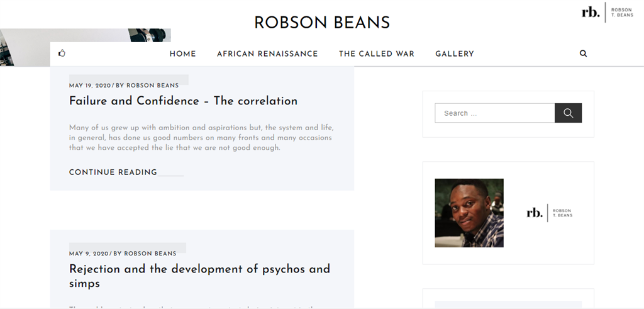Open the Home menu item
The height and width of the screenshot is (309, 644).
(183, 54)
